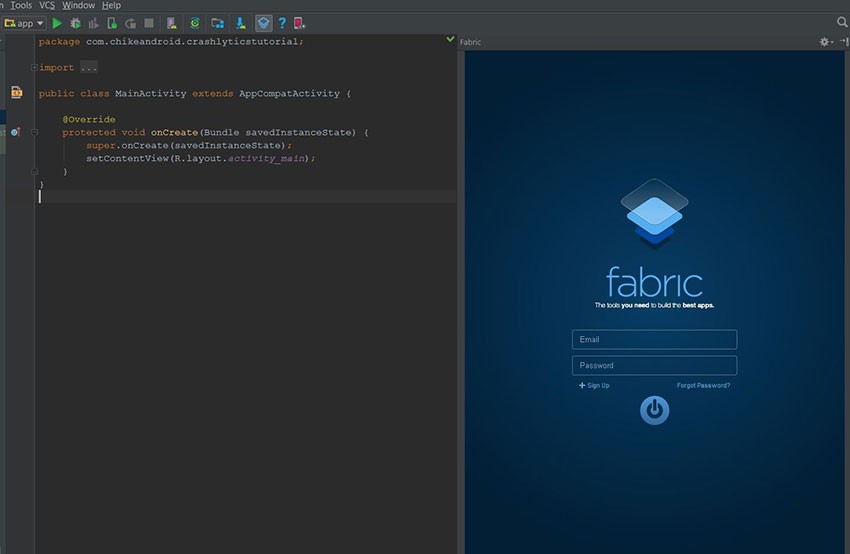Open the Window menu

pyautogui.click(x=78, y=5)
